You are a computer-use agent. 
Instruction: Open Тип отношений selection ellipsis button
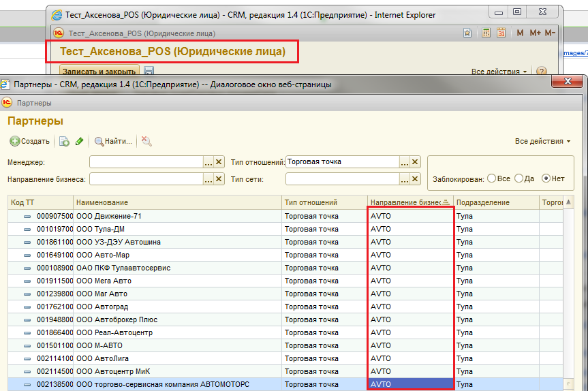(404, 162)
